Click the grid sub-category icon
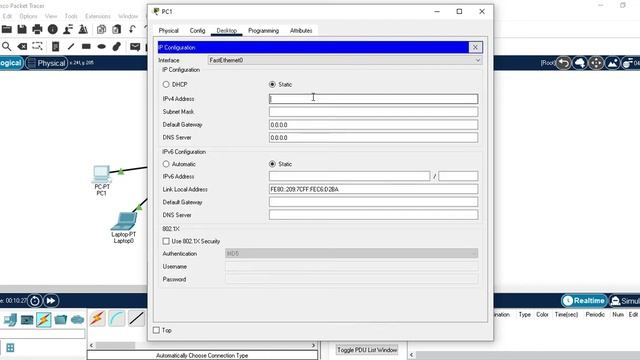 coord(10,348)
